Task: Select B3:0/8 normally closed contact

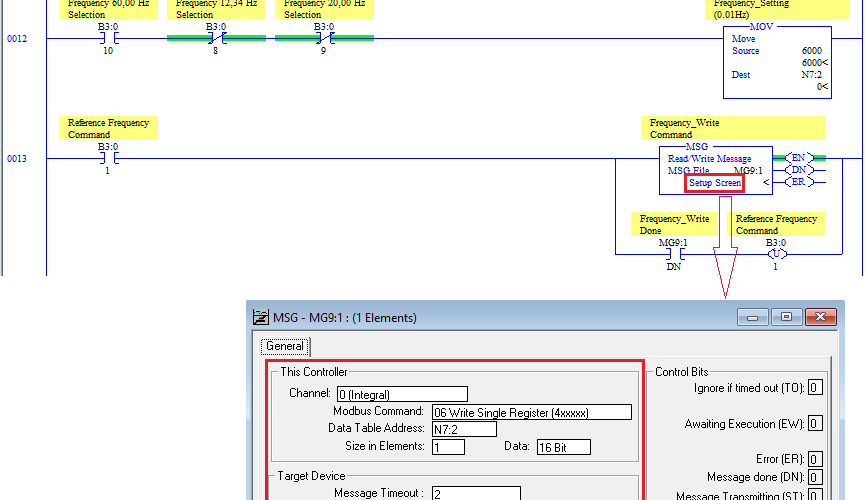Action: click(216, 38)
